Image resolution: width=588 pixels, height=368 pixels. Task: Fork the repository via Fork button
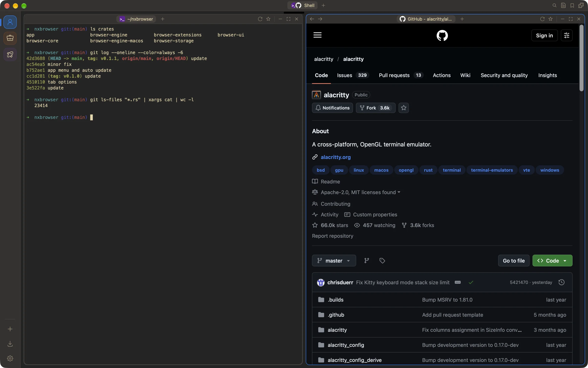(x=376, y=108)
